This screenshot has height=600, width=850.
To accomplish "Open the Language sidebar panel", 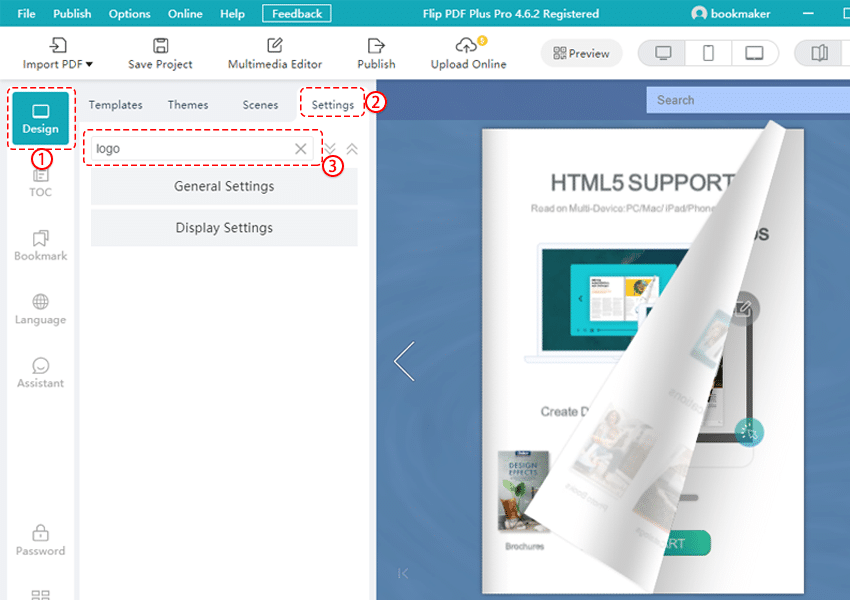I will pyautogui.click(x=41, y=309).
